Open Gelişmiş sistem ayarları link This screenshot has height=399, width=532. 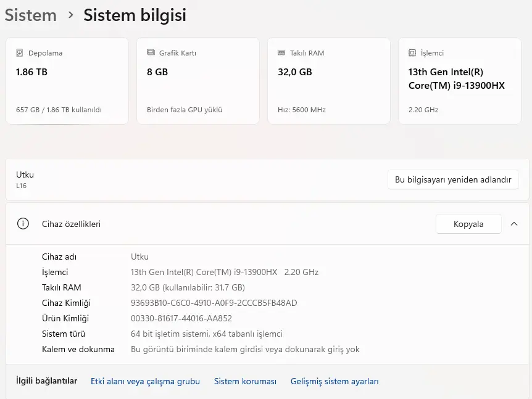(335, 381)
